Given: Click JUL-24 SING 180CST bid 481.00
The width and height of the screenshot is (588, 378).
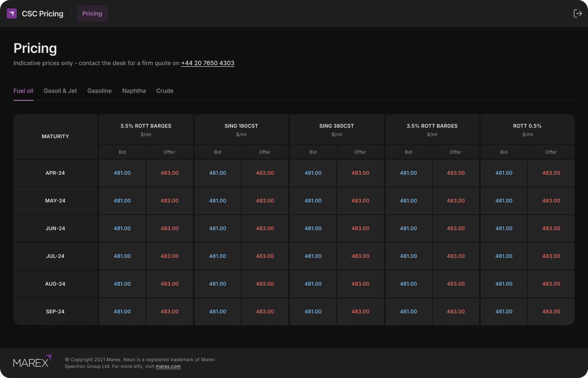Looking at the screenshot, I should tap(218, 256).
